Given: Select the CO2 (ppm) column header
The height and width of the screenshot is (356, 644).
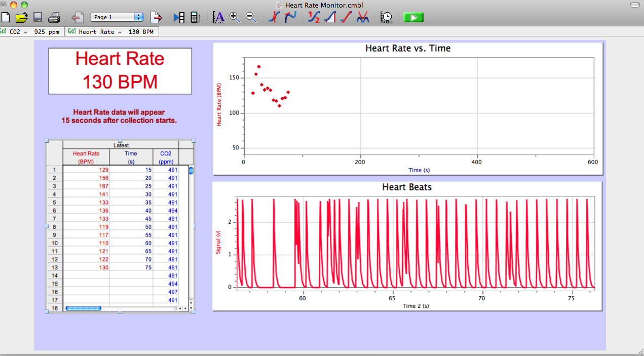Looking at the screenshot, I should (x=166, y=157).
